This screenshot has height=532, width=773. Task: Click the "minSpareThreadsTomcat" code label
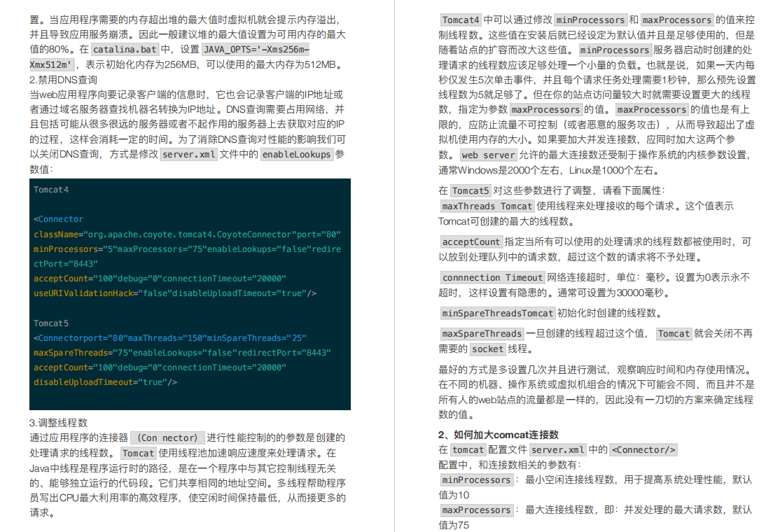pyautogui.click(x=497, y=313)
